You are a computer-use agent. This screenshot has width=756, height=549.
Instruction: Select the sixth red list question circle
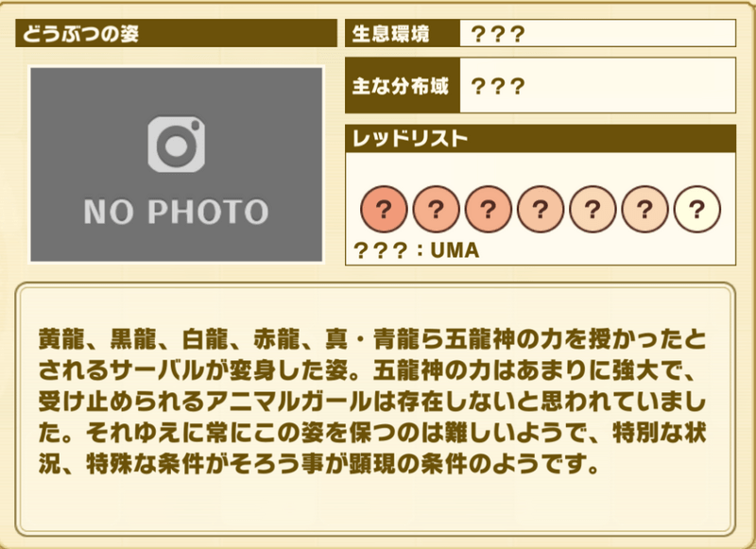(644, 209)
